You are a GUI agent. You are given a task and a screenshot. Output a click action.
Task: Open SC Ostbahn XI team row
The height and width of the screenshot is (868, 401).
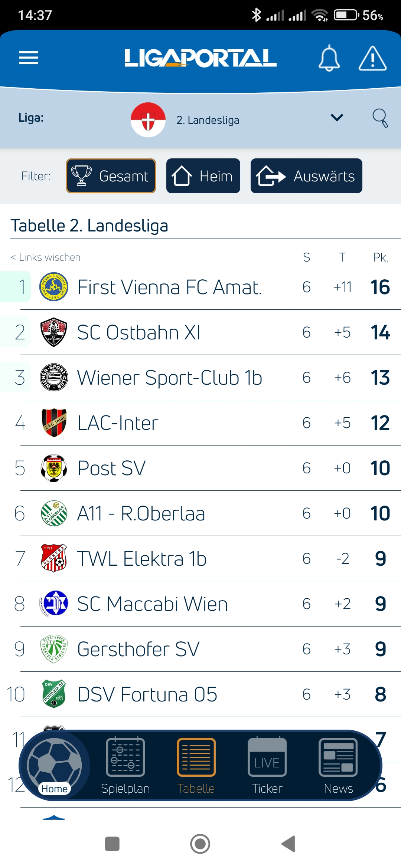[200, 332]
